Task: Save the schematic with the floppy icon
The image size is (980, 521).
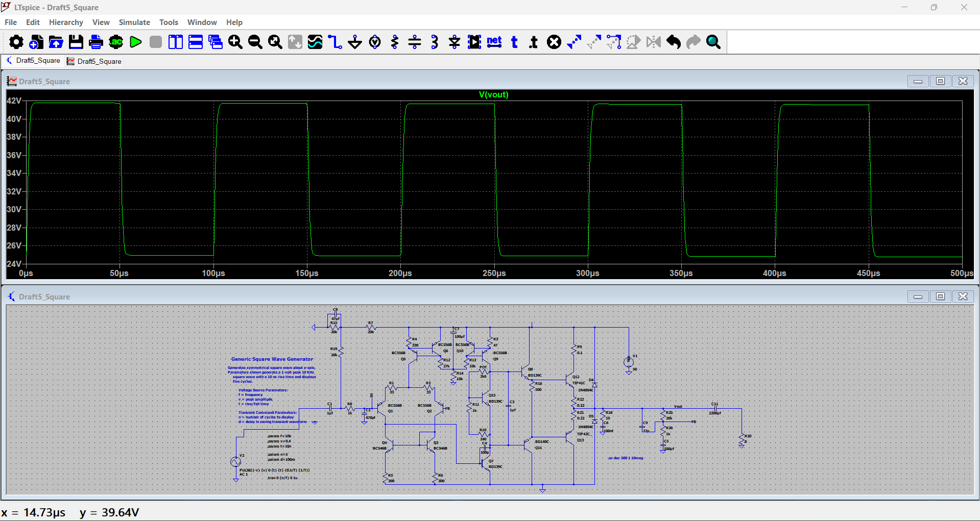Action: point(76,42)
